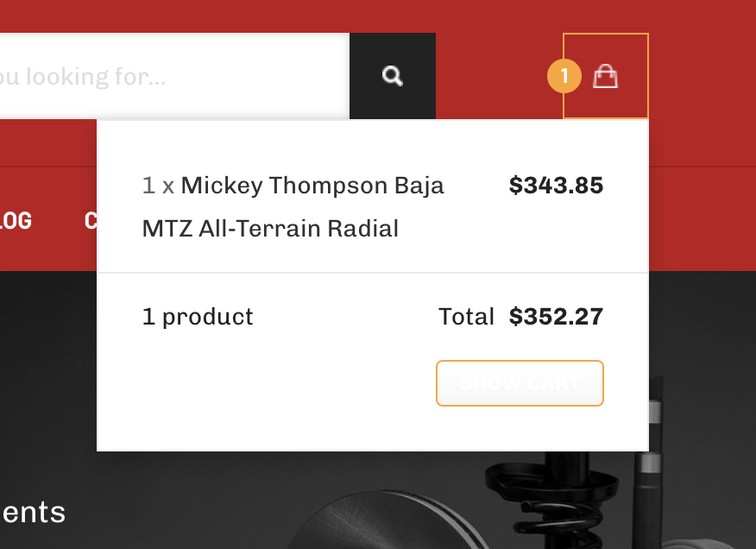Click the "1 x" quantity indicator
This screenshot has width=756, height=549.
point(158,186)
